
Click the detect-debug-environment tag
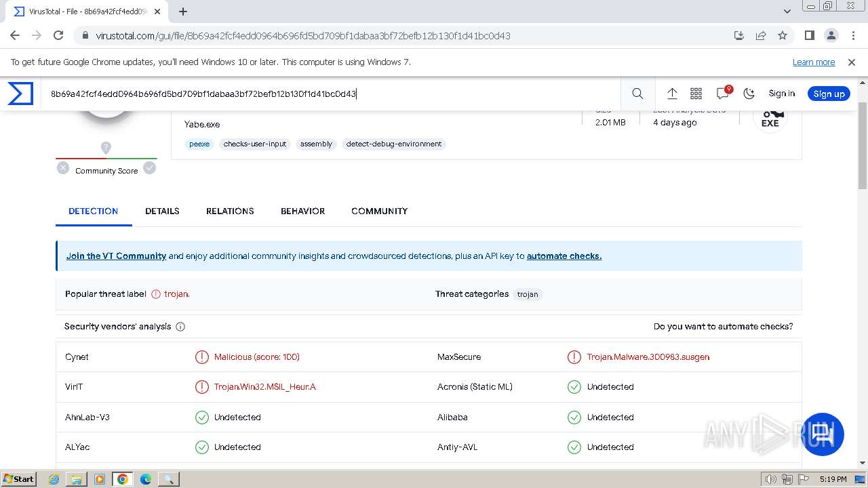[394, 144]
